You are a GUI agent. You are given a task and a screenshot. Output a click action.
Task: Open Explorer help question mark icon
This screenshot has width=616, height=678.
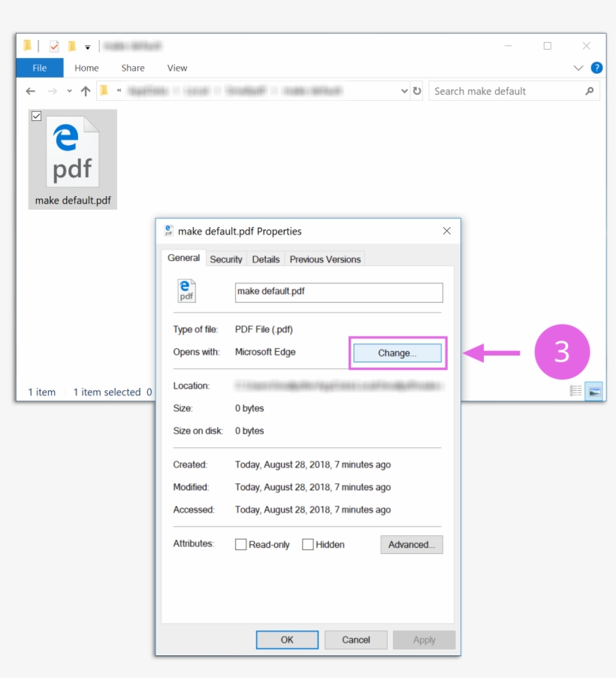tap(596, 68)
